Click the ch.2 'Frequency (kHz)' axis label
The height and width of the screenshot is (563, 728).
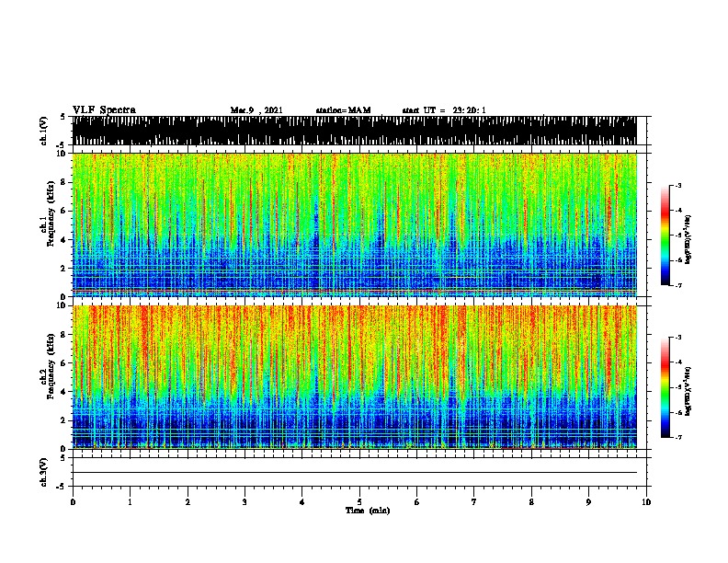click(51, 366)
